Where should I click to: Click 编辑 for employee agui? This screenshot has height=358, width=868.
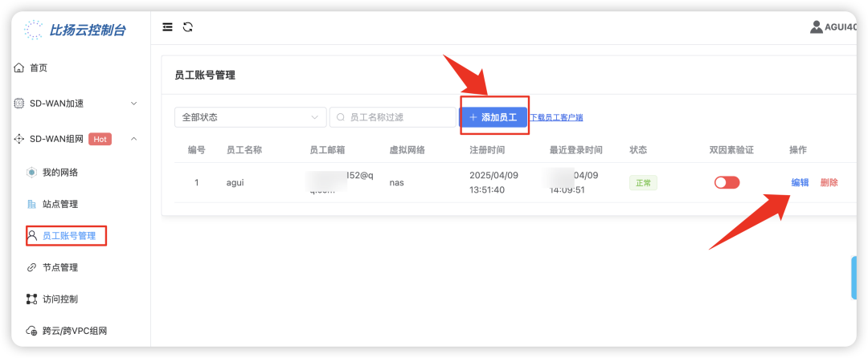(x=800, y=182)
